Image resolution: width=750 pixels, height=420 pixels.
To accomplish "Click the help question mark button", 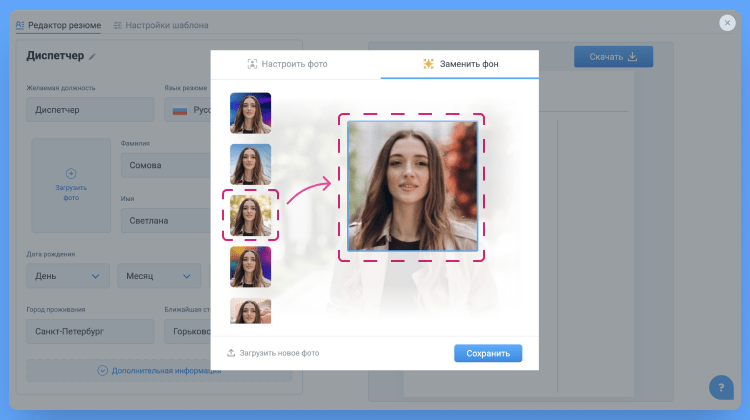I will click(721, 388).
